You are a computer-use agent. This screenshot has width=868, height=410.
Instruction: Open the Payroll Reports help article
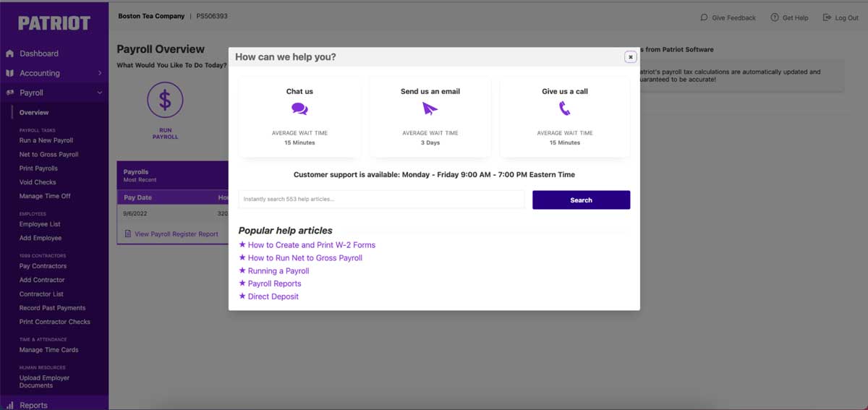[274, 283]
